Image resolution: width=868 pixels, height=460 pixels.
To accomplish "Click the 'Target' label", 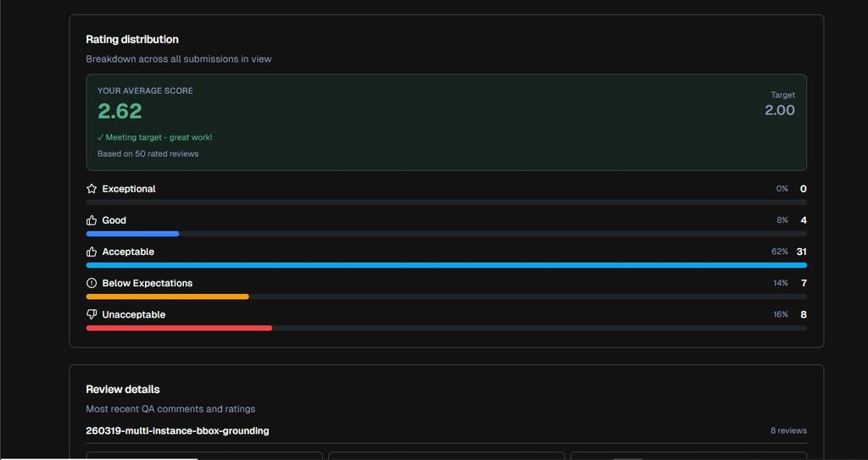I will (782, 95).
